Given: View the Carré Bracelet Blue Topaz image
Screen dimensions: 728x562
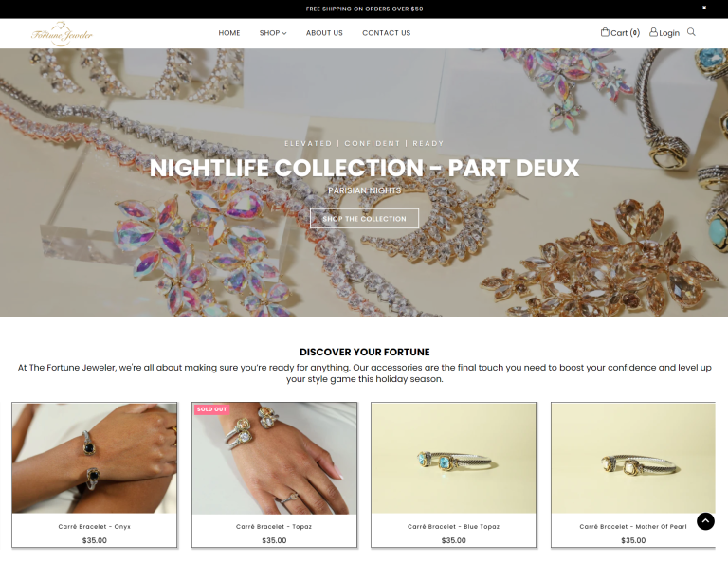Looking at the screenshot, I should point(454,458).
